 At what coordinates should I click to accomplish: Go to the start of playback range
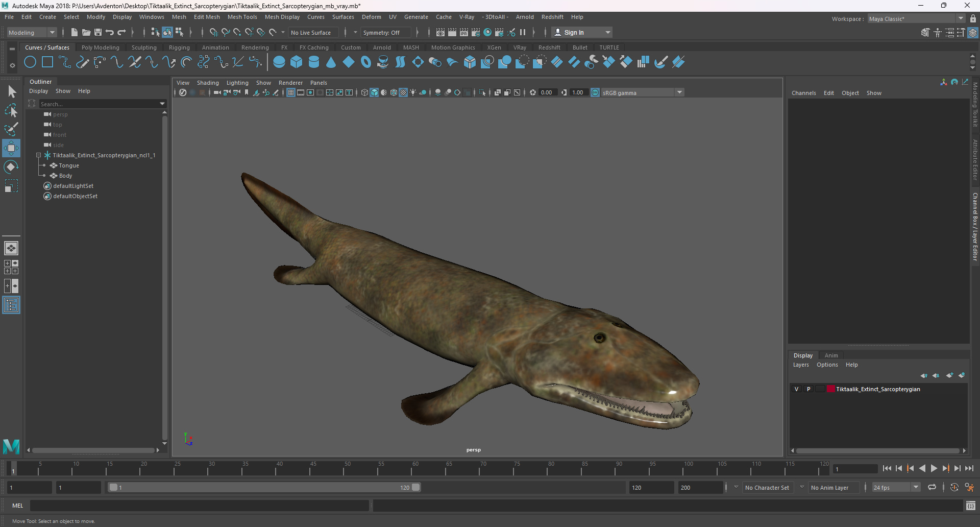887,468
